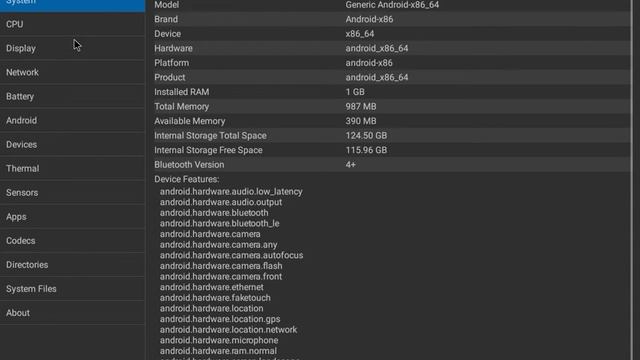
Task: Click Internal Storage Total Space value 124.50 GB
Action: tap(366, 136)
